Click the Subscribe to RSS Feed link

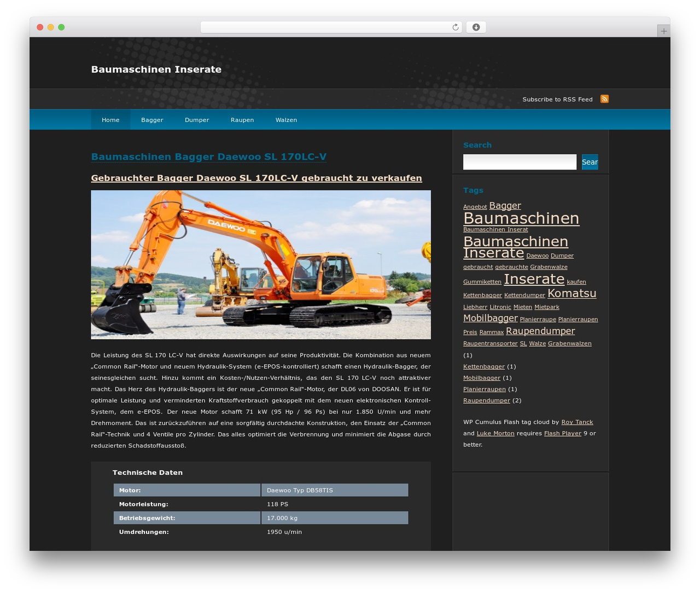coord(557,100)
